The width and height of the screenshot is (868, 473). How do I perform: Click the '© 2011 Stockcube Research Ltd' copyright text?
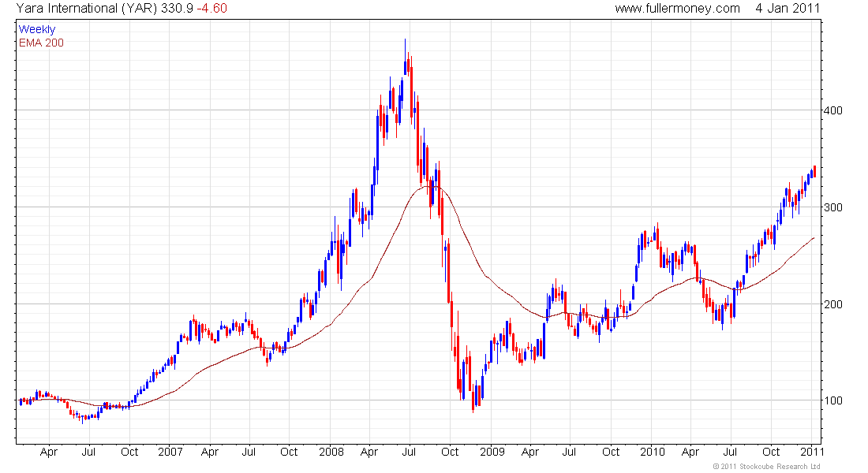(x=767, y=467)
